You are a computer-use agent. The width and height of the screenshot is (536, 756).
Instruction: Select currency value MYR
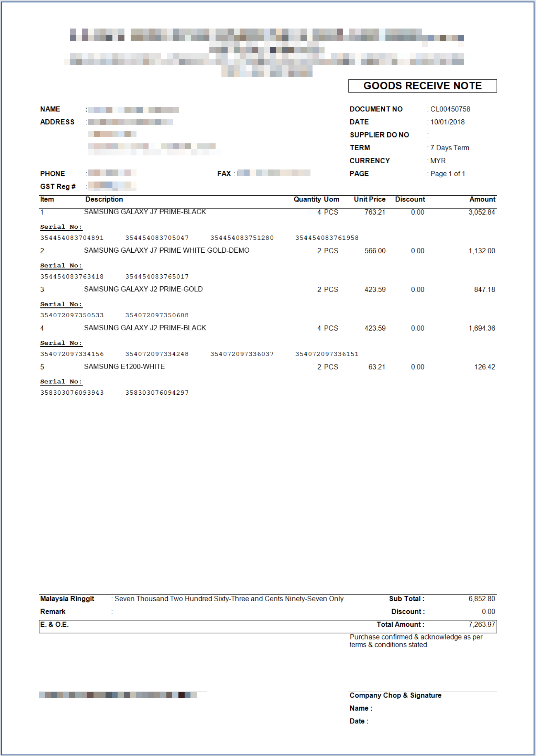pos(438,161)
